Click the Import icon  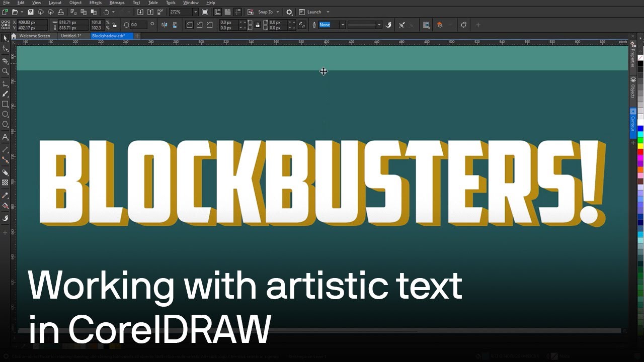(140, 12)
